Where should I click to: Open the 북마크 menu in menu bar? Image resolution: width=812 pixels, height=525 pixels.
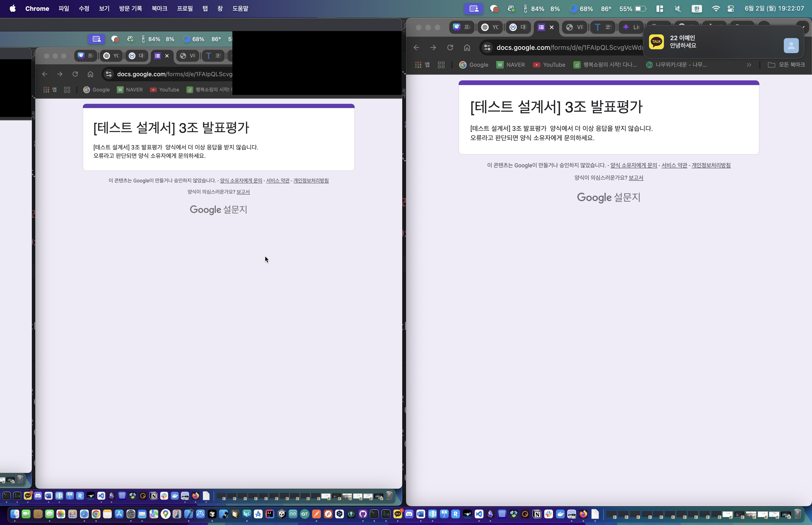(x=160, y=8)
